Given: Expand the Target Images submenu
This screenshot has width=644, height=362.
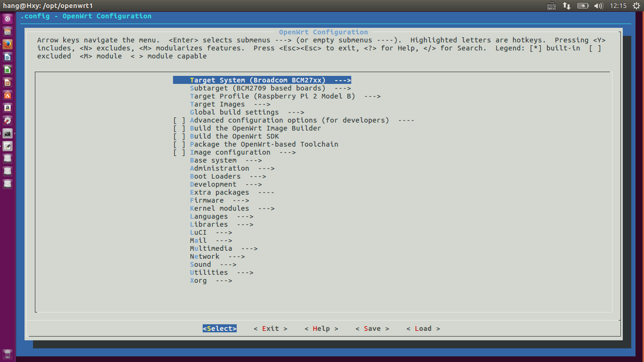Looking at the screenshot, I should coord(230,104).
